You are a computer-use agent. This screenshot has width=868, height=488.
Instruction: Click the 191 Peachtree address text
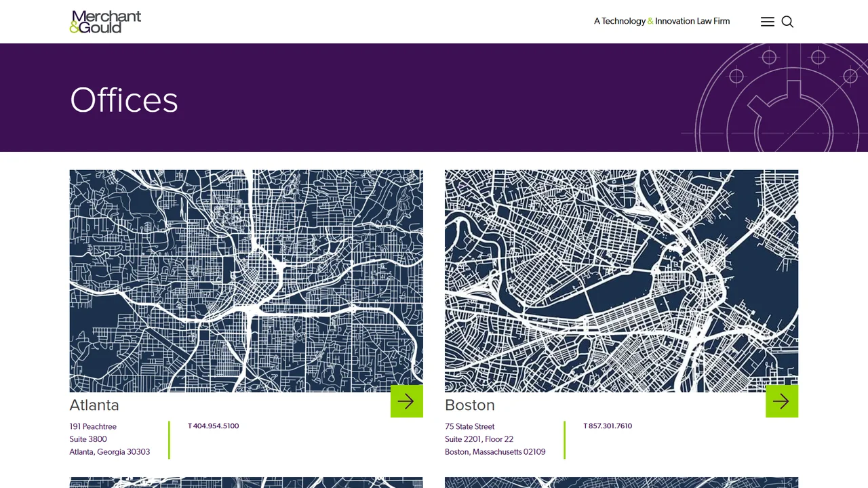[93, 426]
